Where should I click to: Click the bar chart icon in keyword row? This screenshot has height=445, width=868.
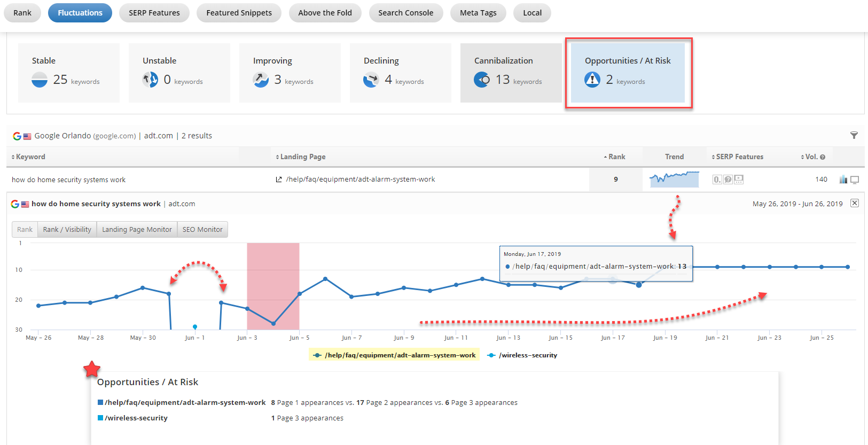[x=843, y=179]
